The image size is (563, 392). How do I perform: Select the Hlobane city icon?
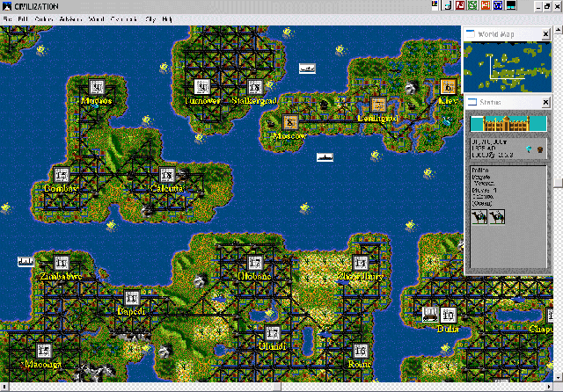[x=255, y=263]
